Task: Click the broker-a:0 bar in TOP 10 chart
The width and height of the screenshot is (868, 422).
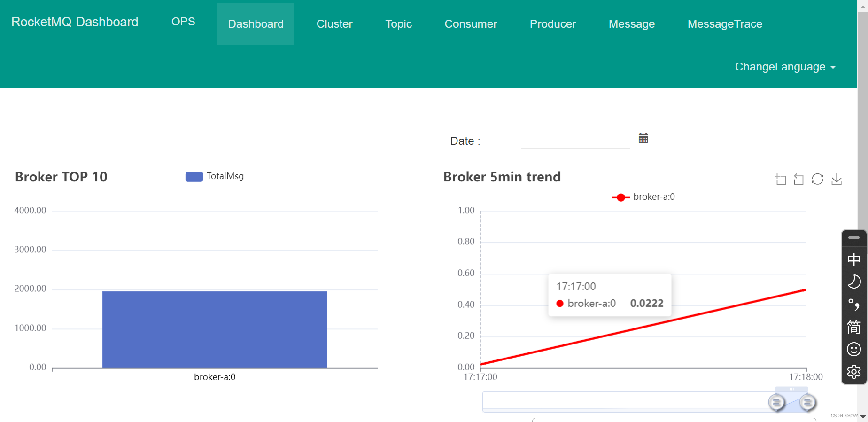Action: [215, 329]
